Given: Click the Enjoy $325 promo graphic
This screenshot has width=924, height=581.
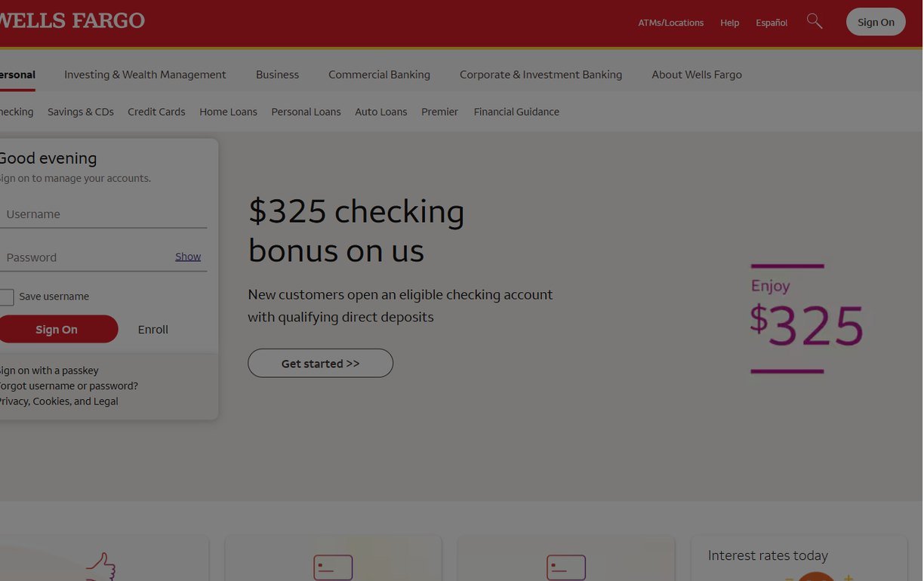Looking at the screenshot, I should click(x=806, y=318).
